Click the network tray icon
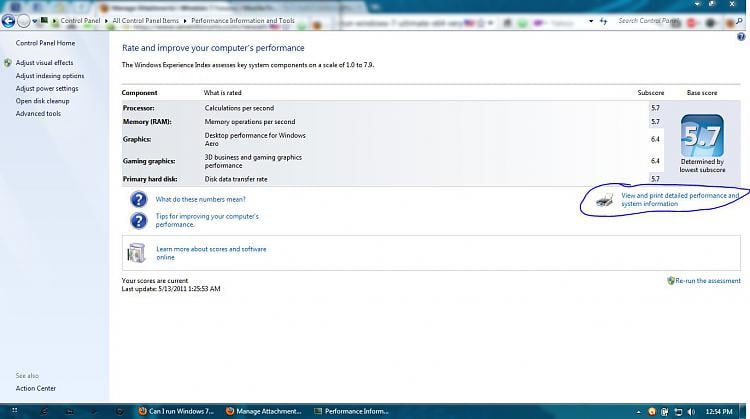This screenshot has width=750, height=419. click(678, 411)
